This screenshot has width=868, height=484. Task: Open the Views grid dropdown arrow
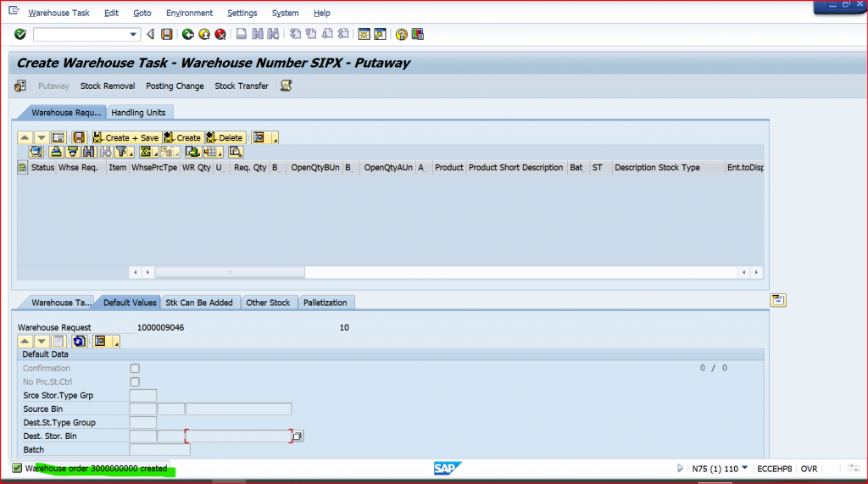click(x=220, y=153)
